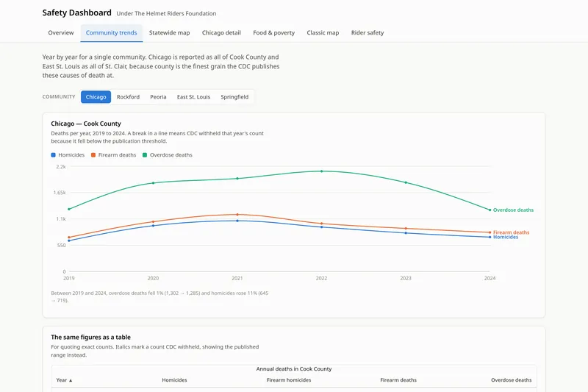Click the blue Homicides legend swatch
588x392 pixels.
coord(53,155)
